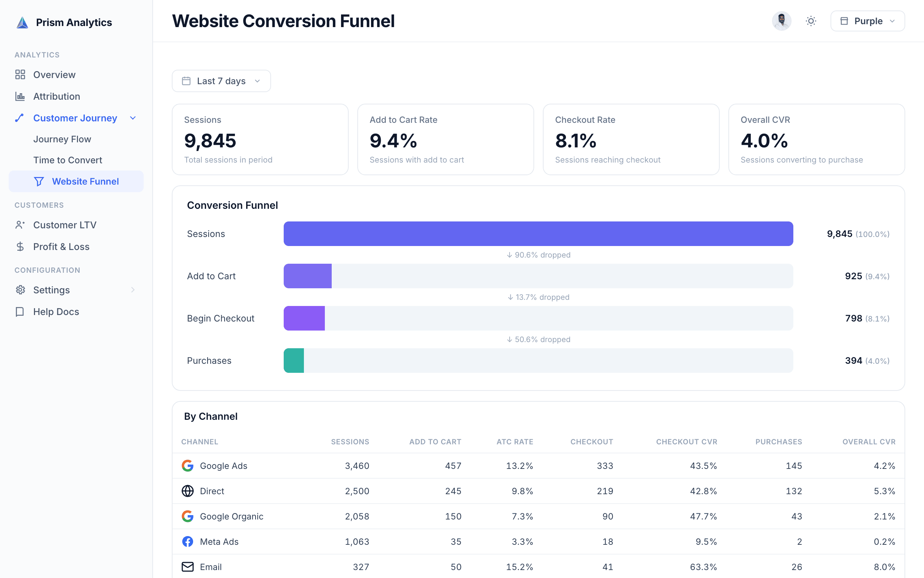Click the store icon in Purple selector

tap(844, 21)
